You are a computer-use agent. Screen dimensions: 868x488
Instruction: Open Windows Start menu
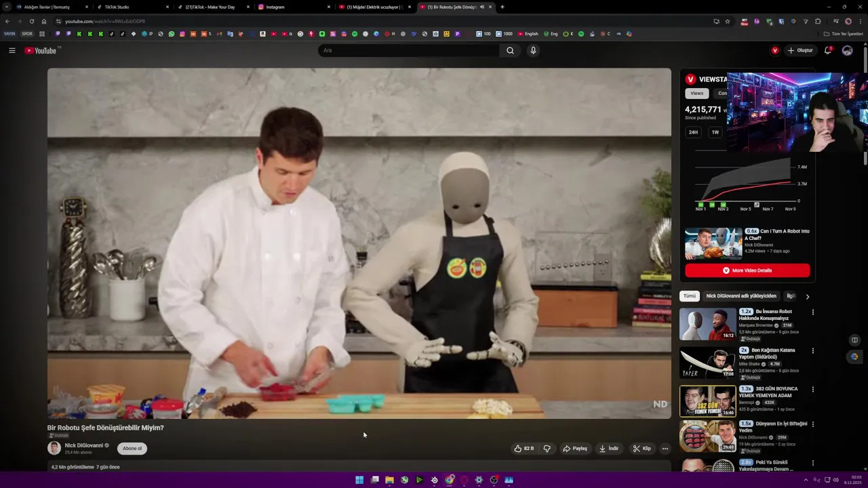359,480
